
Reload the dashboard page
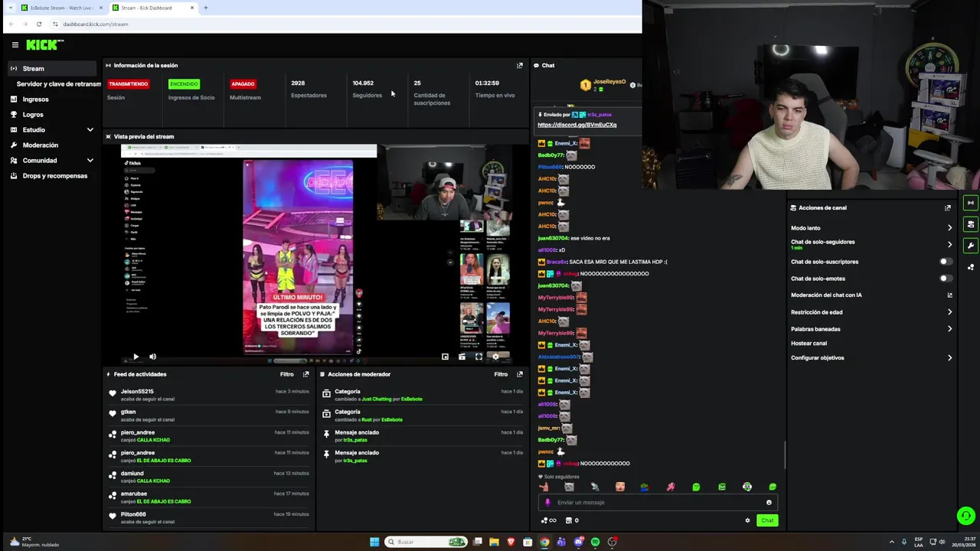tap(39, 24)
